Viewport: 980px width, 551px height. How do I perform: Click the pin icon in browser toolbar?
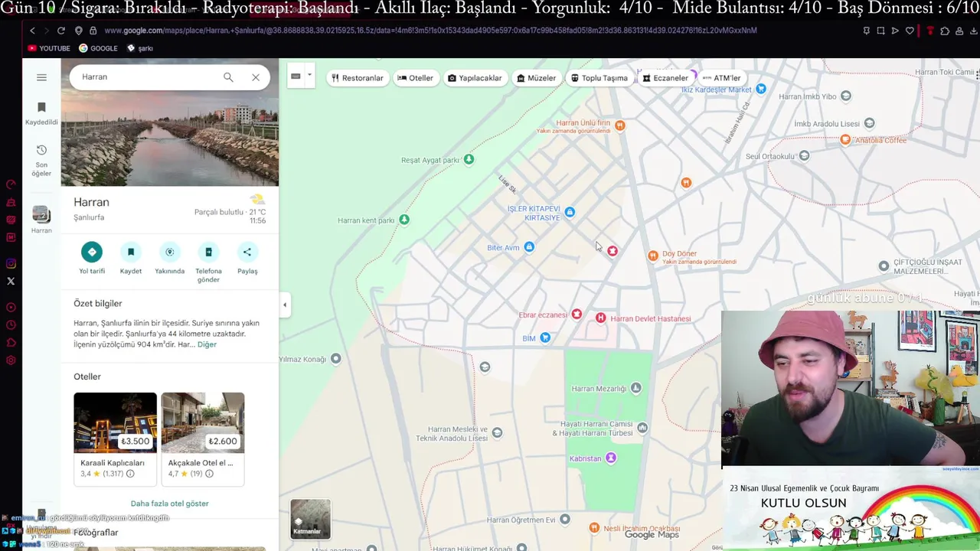(x=866, y=31)
